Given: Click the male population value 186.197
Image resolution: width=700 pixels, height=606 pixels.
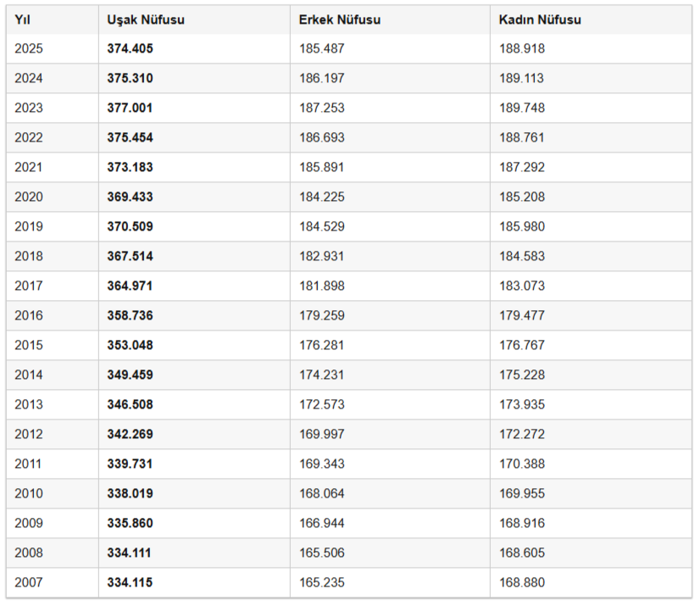Looking at the screenshot, I should click(322, 78).
